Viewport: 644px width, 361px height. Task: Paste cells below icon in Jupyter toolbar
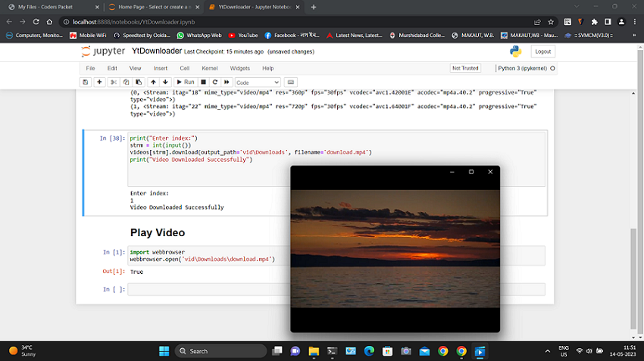[x=139, y=82]
